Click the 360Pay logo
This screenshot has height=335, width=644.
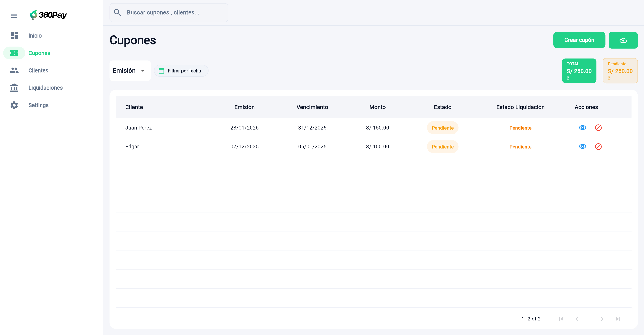[48, 15]
